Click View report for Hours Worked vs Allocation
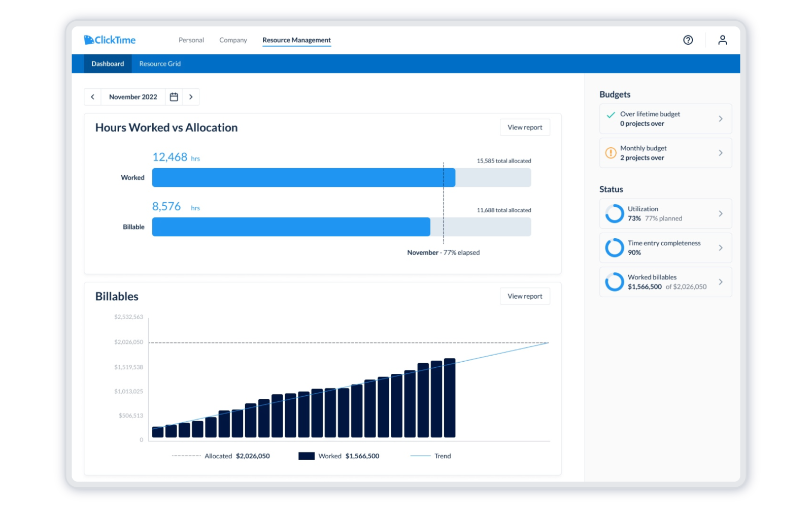This screenshot has width=812, height=508. click(x=525, y=127)
